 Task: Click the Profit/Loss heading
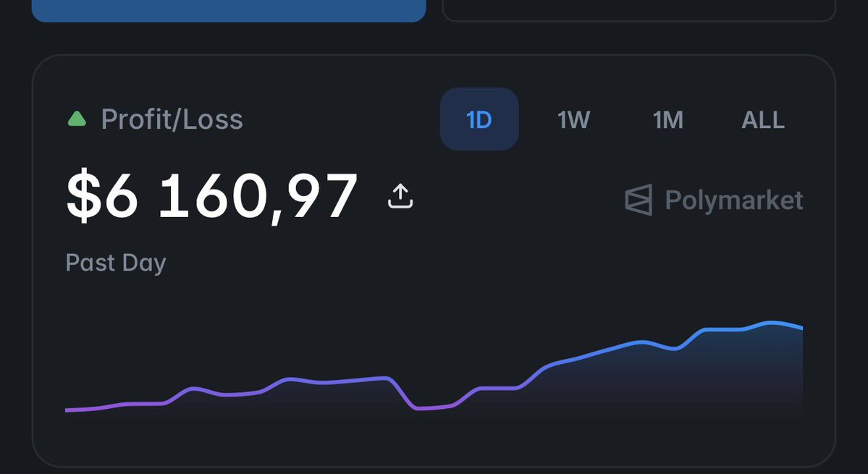point(172,119)
